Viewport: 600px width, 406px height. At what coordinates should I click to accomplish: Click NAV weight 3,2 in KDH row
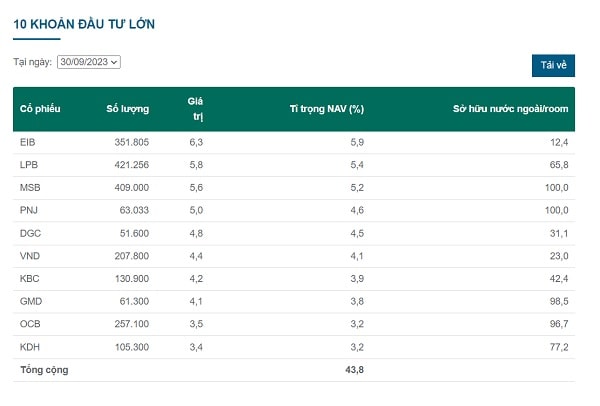tap(357, 347)
